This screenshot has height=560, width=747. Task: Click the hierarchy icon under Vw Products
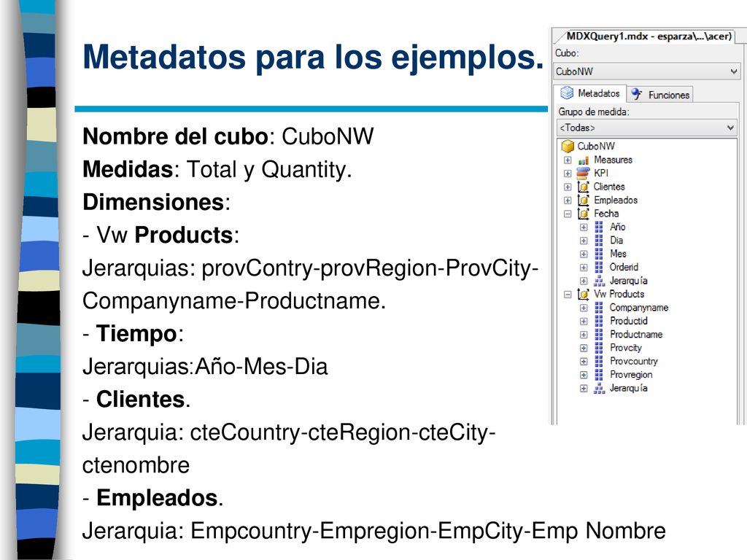(x=600, y=389)
